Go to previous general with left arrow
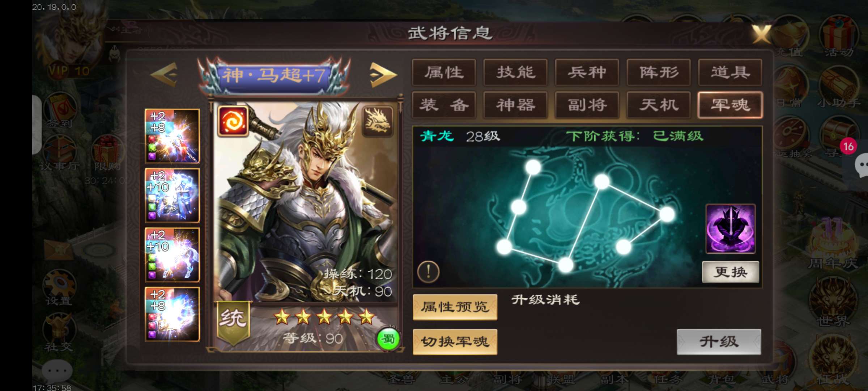 (164, 75)
